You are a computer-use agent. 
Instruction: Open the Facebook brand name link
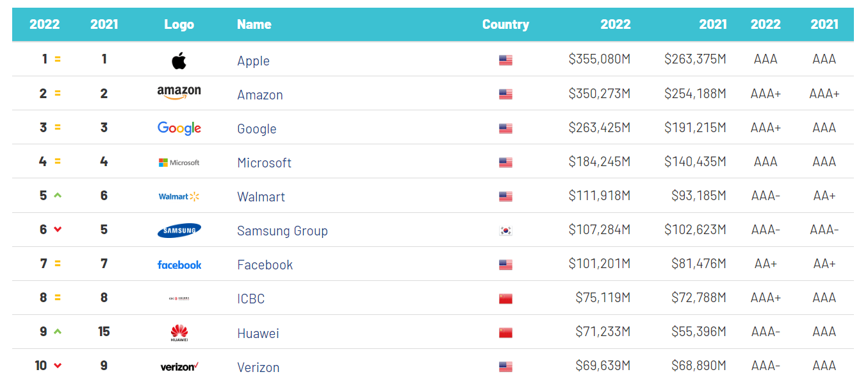[x=265, y=265]
